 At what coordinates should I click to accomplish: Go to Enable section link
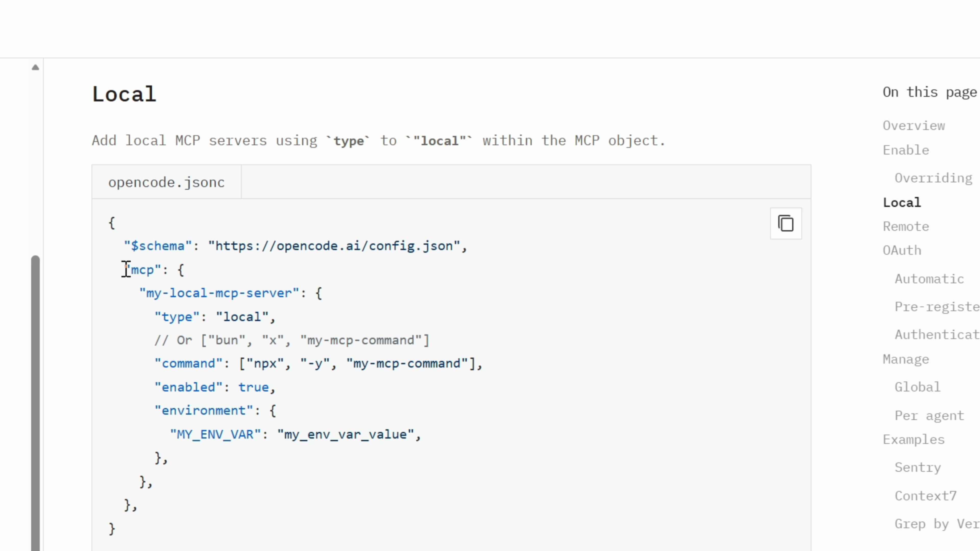(905, 150)
